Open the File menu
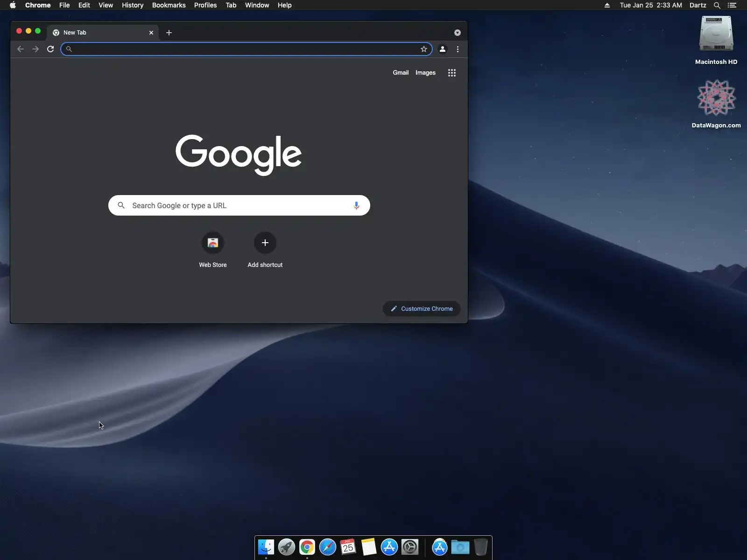The height and width of the screenshot is (560, 747). point(64,5)
